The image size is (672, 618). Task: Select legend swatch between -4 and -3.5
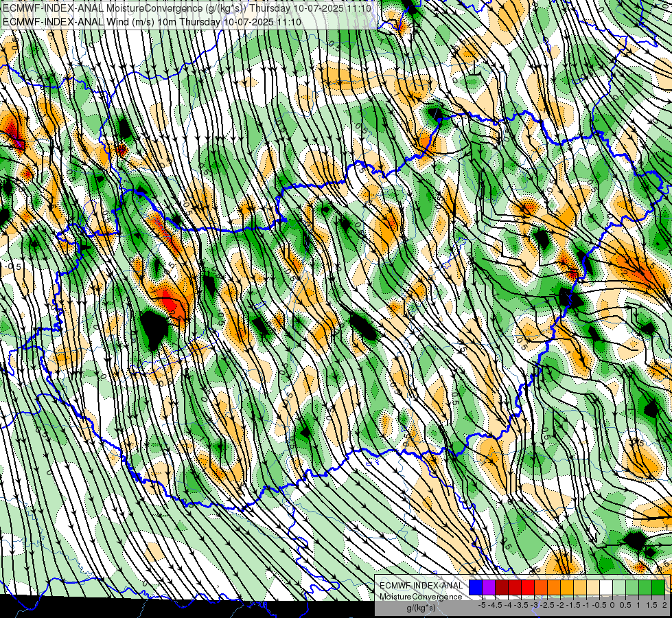[x=515, y=587]
